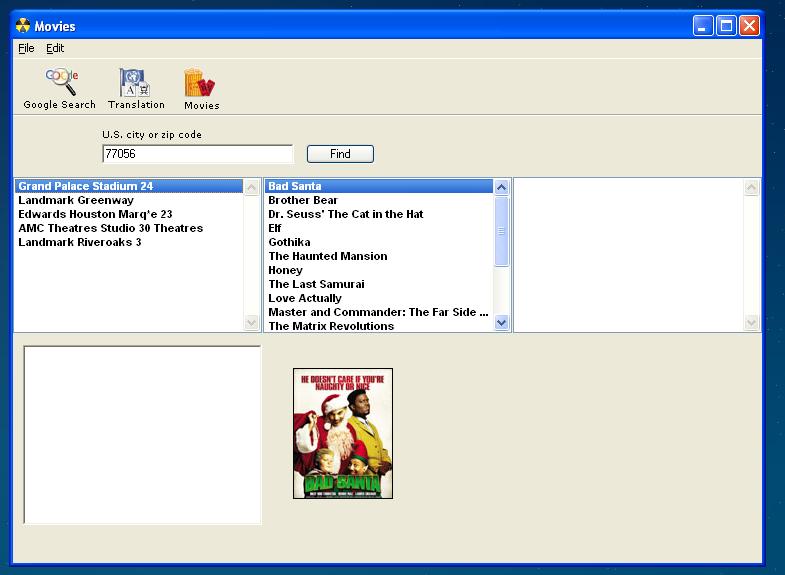Screen dimensions: 785x575
Task: Click the empty description text box
Action: (142, 434)
